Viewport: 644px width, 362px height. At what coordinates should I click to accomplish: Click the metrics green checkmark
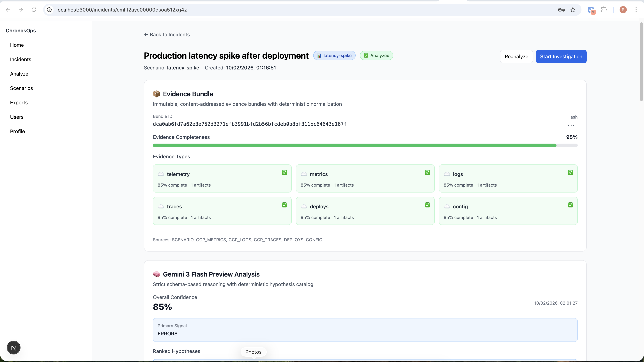click(x=427, y=173)
